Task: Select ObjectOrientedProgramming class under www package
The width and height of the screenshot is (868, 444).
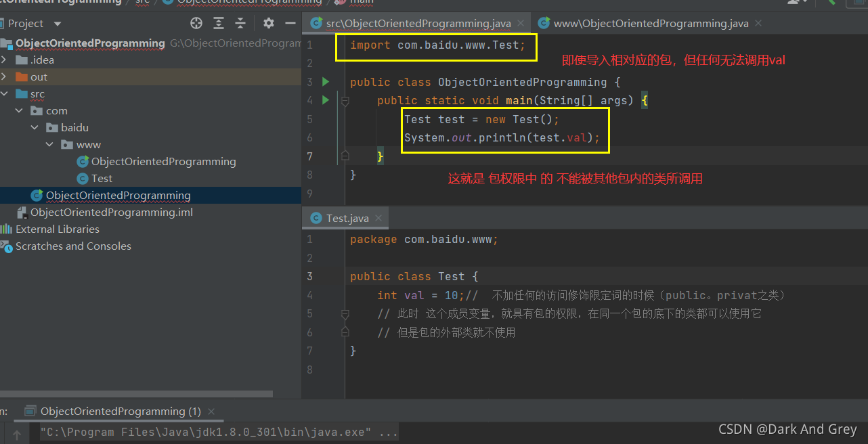Action: (x=163, y=162)
